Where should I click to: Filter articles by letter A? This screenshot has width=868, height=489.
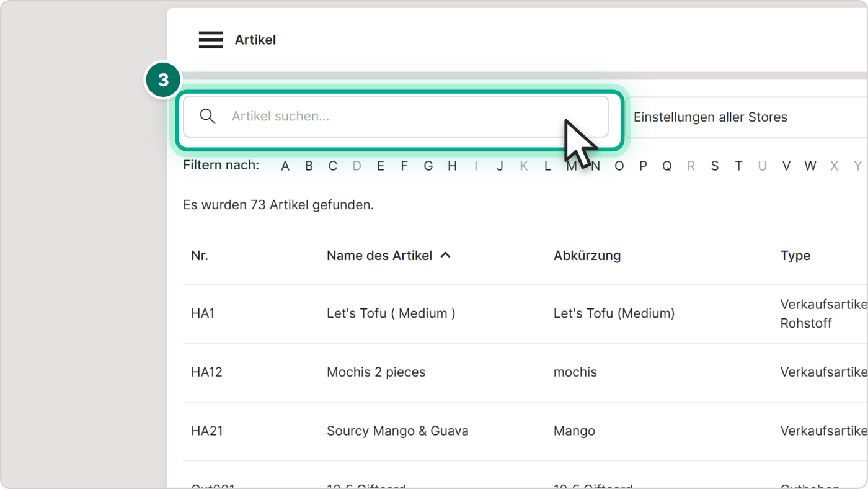tap(285, 166)
